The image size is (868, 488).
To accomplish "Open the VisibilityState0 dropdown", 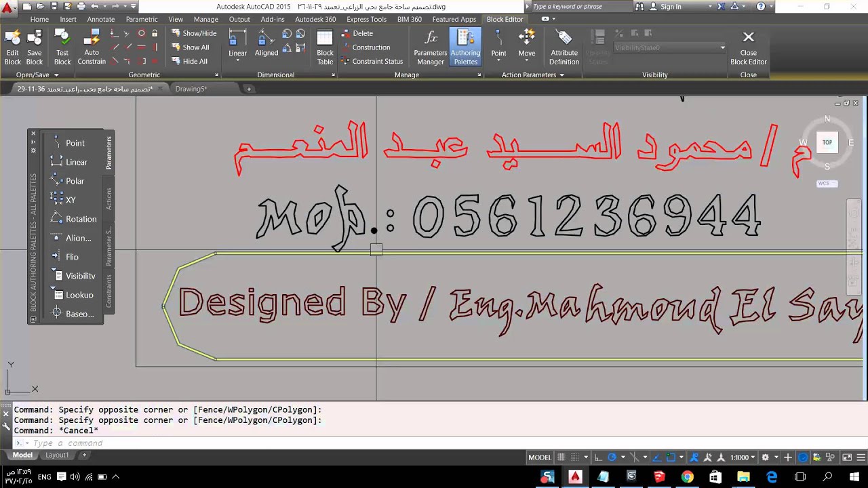I will pyautogui.click(x=669, y=47).
